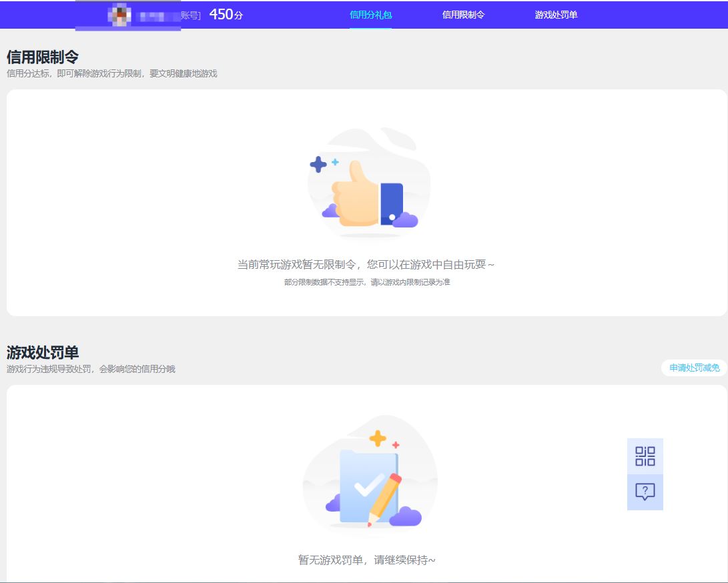728x583 pixels.
Task: Click the blurred username next to the avatar
Action: pyautogui.click(x=157, y=16)
